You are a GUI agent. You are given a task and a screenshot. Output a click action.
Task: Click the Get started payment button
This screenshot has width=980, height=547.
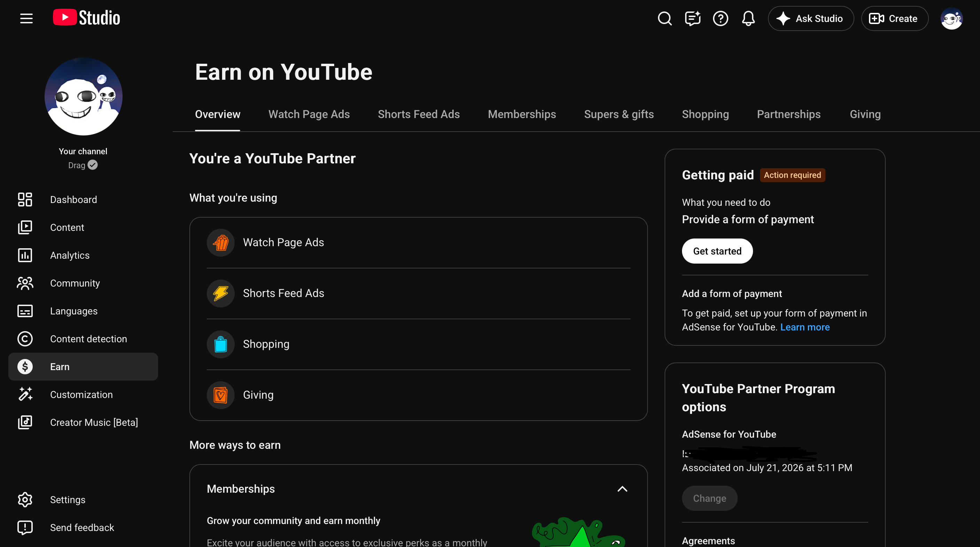coord(717,251)
